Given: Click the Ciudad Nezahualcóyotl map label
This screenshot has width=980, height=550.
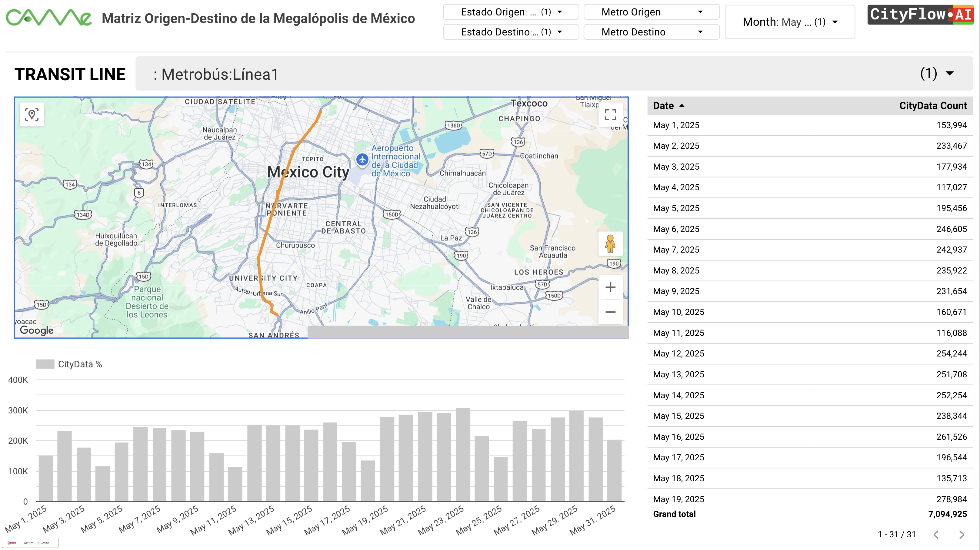Looking at the screenshot, I should pos(435,203).
